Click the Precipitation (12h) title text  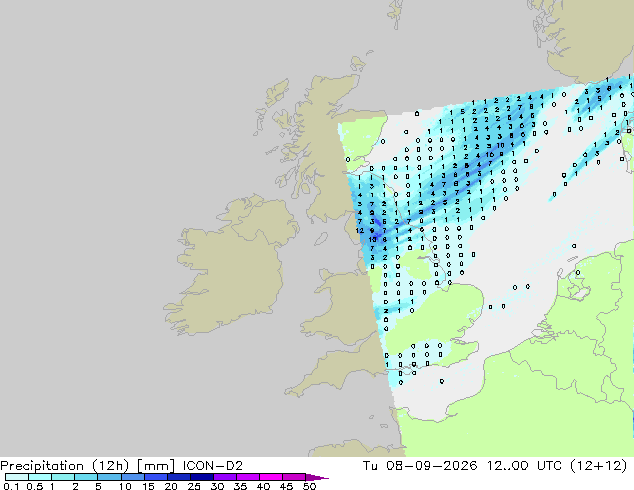65,466
